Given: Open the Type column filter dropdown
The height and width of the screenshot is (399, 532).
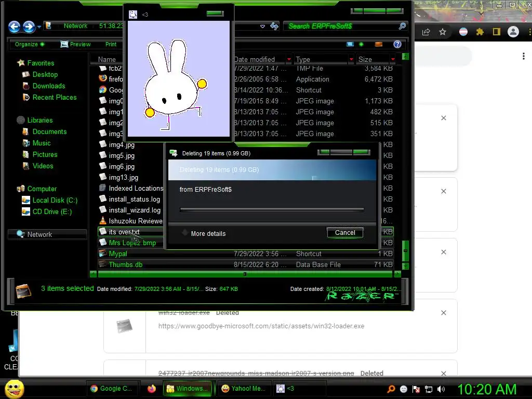Looking at the screenshot, I should point(351,59).
